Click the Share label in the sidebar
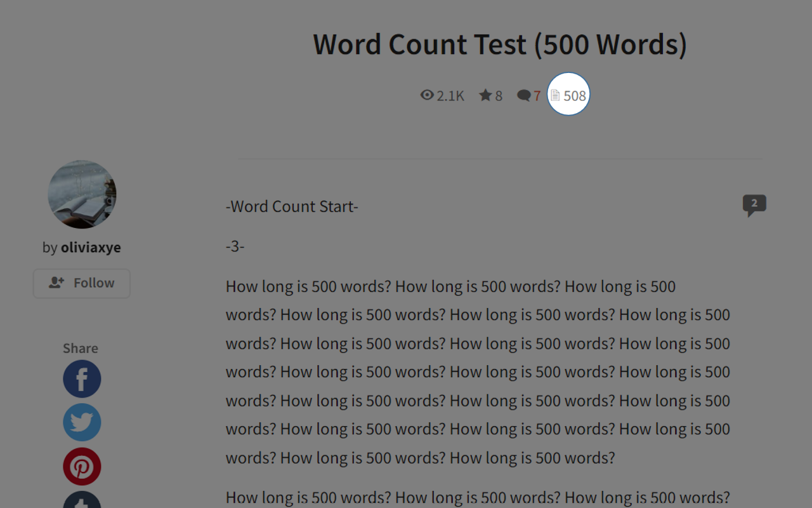812x508 pixels. tap(81, 348)
